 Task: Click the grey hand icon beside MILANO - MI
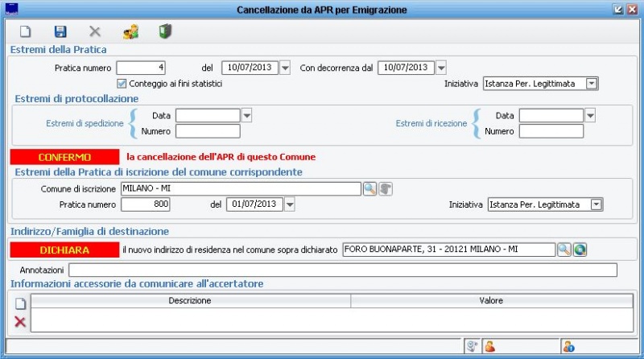pos(386,189)
